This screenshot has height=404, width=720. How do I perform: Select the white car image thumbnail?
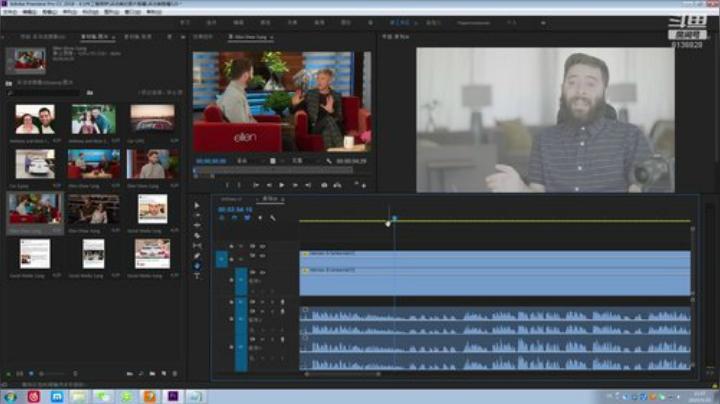35,164
